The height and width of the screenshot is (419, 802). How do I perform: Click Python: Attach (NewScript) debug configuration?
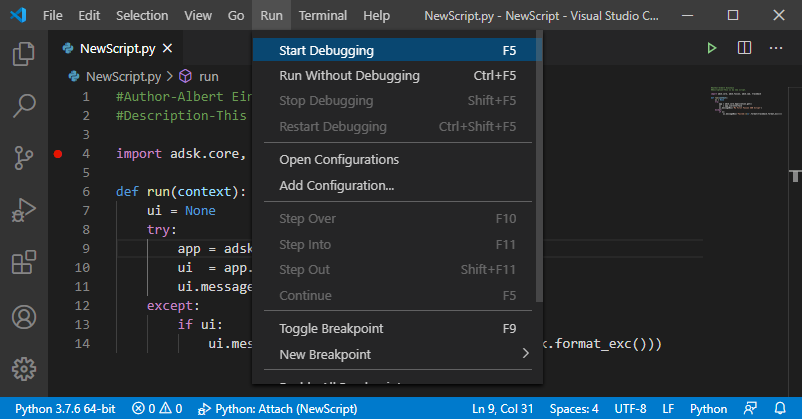click(278, 408)
